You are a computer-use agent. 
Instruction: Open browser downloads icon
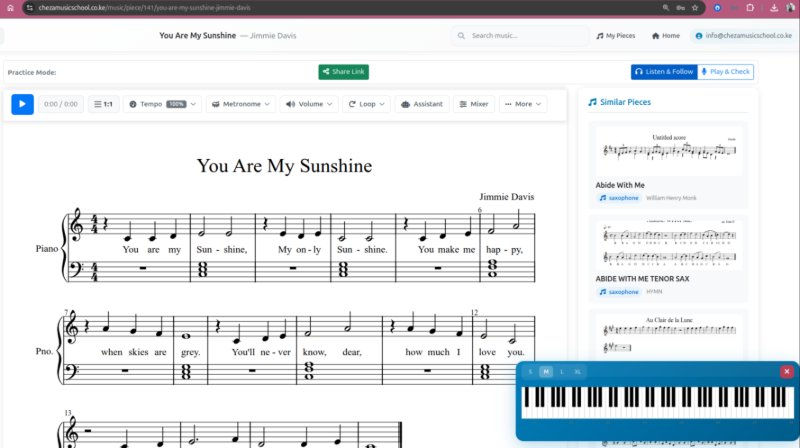click(774, 8)
